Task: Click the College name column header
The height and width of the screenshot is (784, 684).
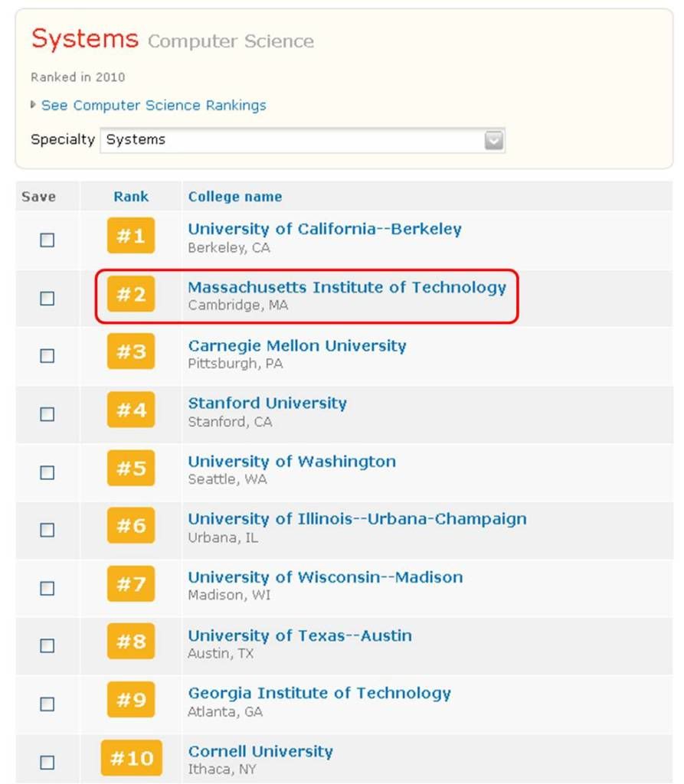Action: point(234,197)
